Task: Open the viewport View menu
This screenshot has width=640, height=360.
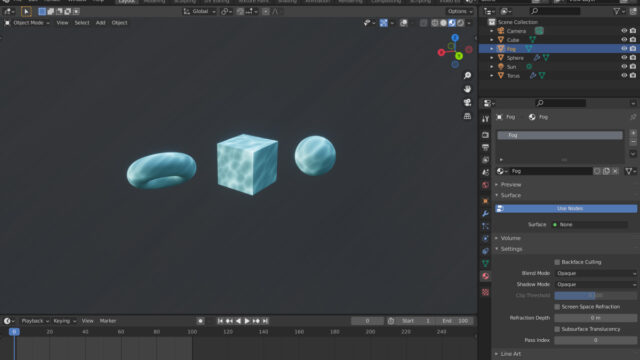Action: pos(62,23)
